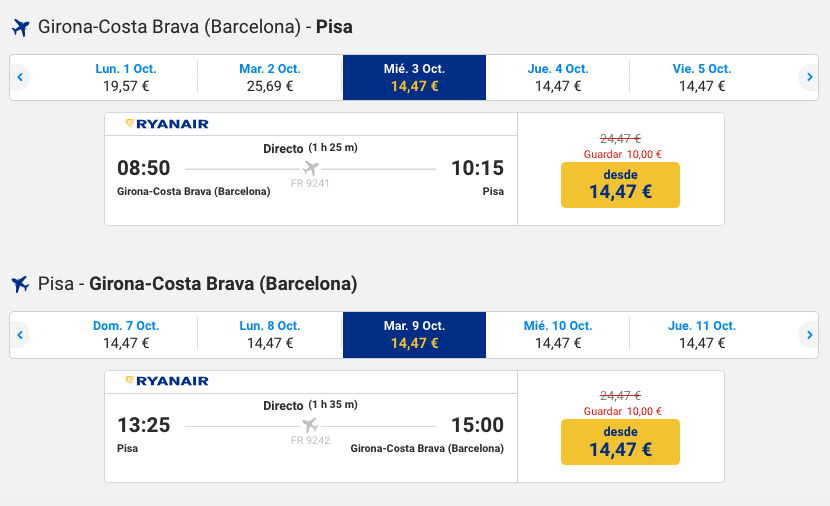Click the airplane icon beside Pisa - Girona heading

[x=21, y=285]
